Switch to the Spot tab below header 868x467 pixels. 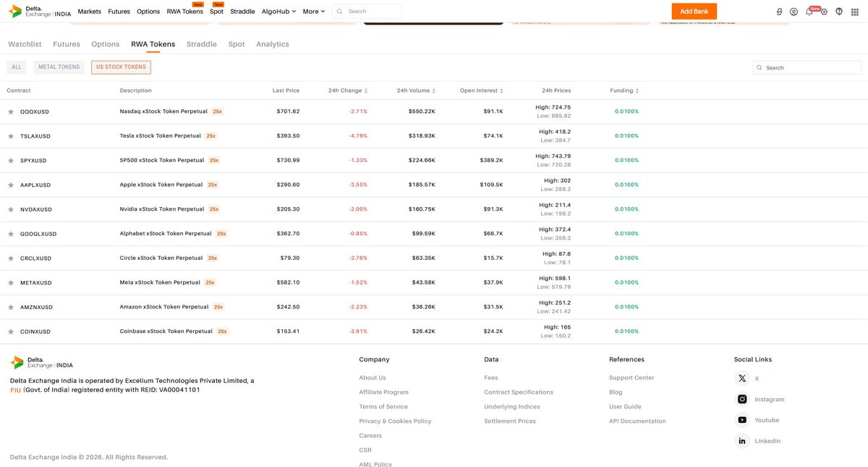pyautogui.click(x=237, y=44)
